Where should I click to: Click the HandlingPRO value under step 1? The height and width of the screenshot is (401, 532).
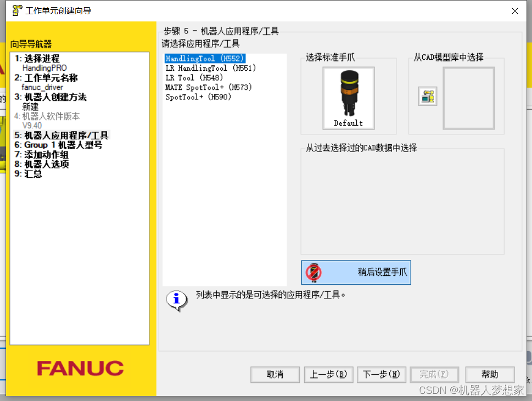click(x=45, y=68)
